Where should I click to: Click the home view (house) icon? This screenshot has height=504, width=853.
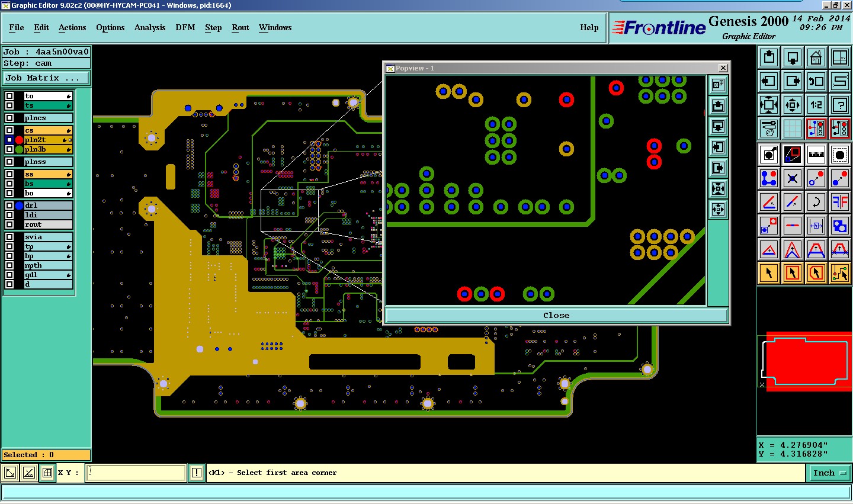816,57
